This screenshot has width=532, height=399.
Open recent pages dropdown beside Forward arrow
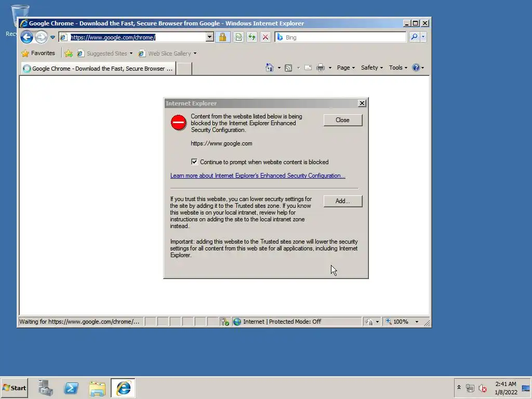(x=52, y=37)
